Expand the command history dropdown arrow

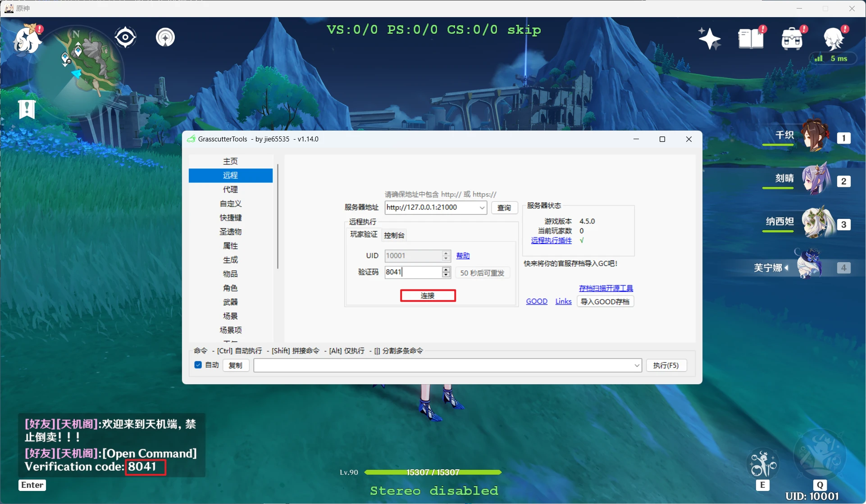637,365
